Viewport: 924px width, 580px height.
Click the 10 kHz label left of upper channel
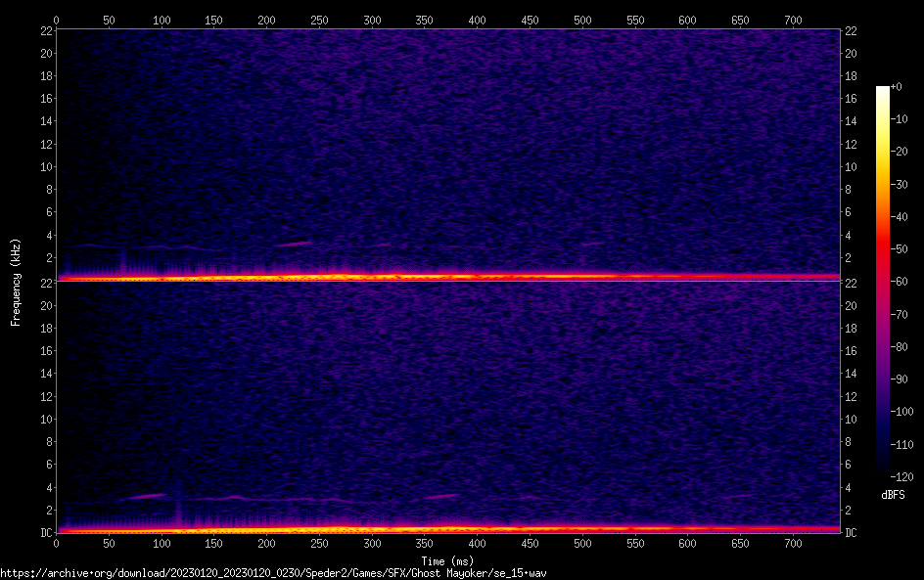point(44,166)
